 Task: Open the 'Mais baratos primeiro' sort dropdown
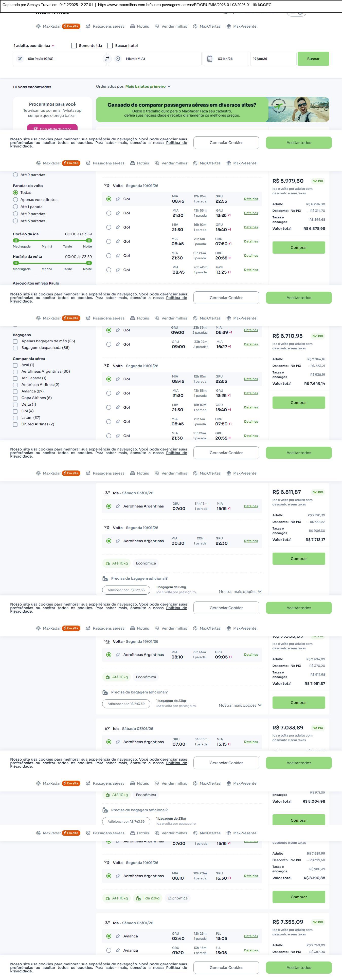coord(148,86)
